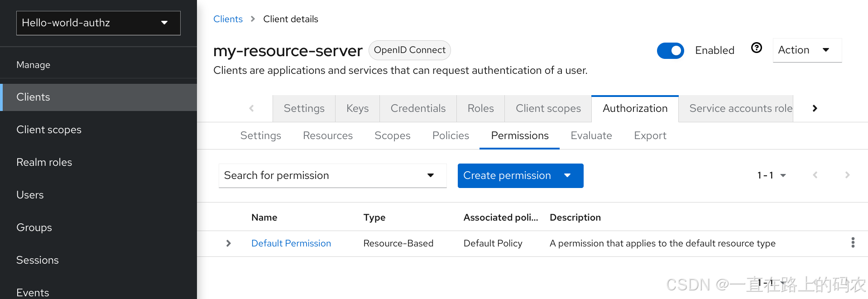868x299 pixels.
Task: Click the help question mark icon
Action: tap(756, 48)
